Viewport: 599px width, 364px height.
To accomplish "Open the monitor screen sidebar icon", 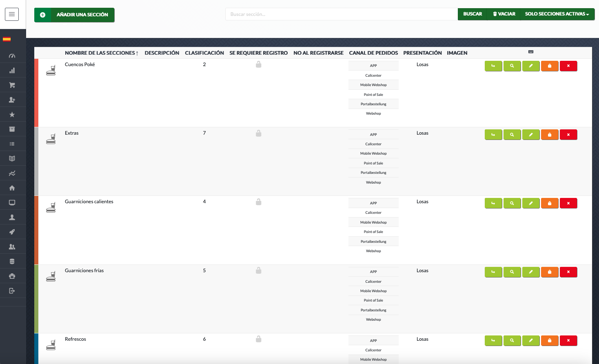I will click(12, 203).
